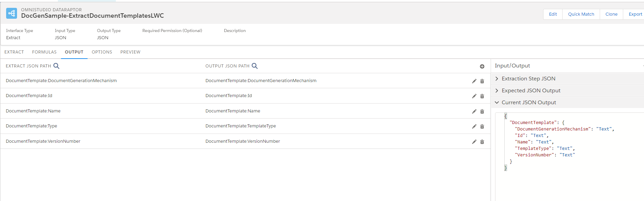Image resolution: width=644 pixels, height=201 pixels.
Task: Click the Quick Match button
Action: [581, 14]
